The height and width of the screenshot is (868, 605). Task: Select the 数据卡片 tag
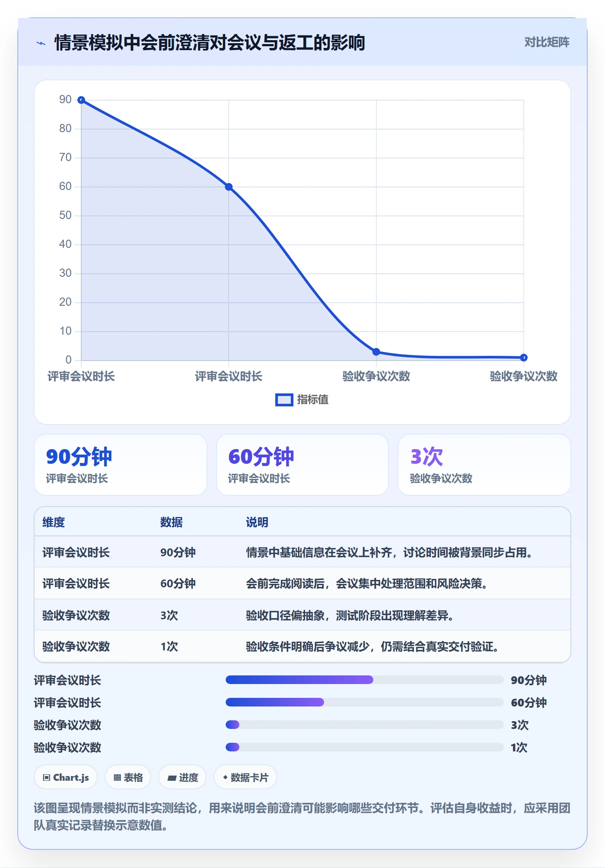click(245, 777)
